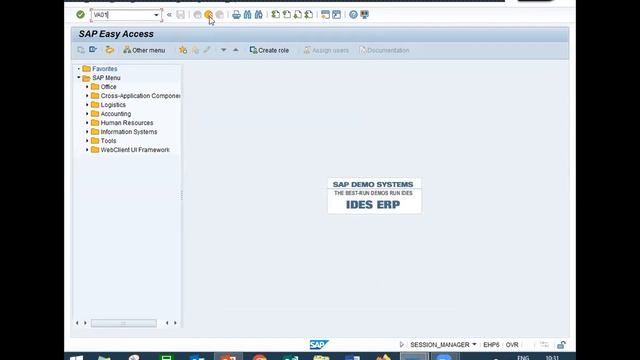Collapse the command field with the double-arrow icon

point(169,15)
